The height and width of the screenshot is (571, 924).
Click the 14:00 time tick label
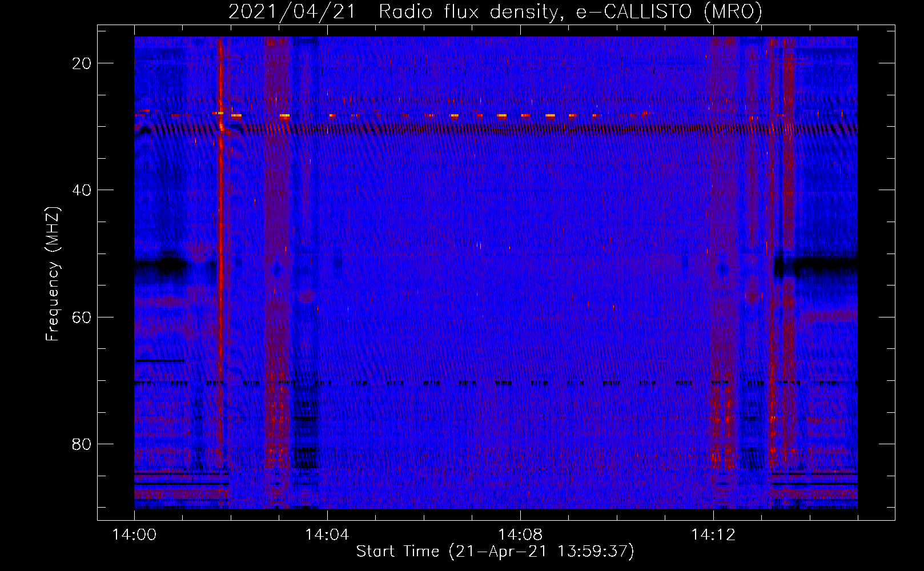(134, 535)
